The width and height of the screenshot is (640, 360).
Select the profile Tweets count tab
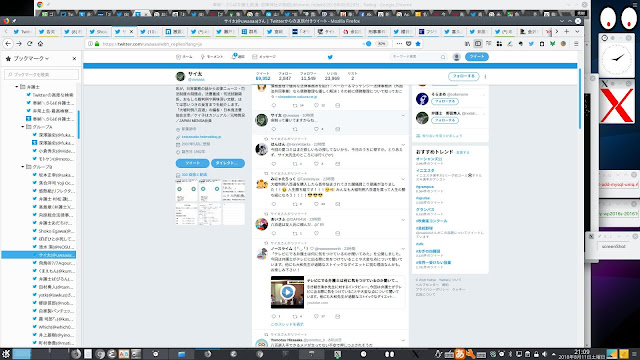point(263,76)
